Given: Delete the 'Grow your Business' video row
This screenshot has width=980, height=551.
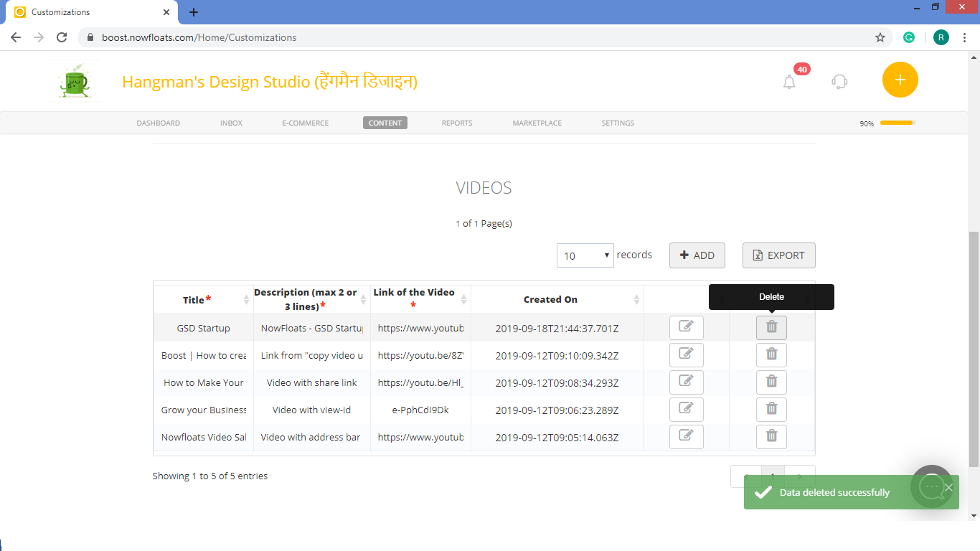Looking at the screenshot, I should click(x=771, y=409).
